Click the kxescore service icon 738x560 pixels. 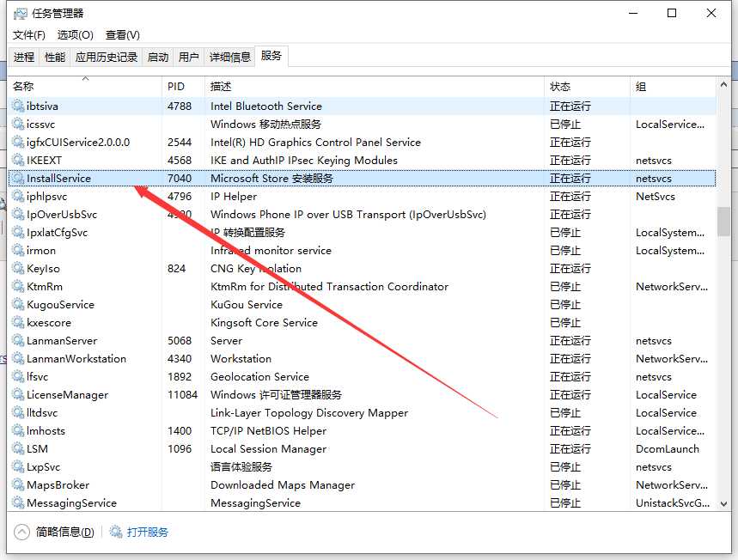pyautogui.click(x=18, y=322)
